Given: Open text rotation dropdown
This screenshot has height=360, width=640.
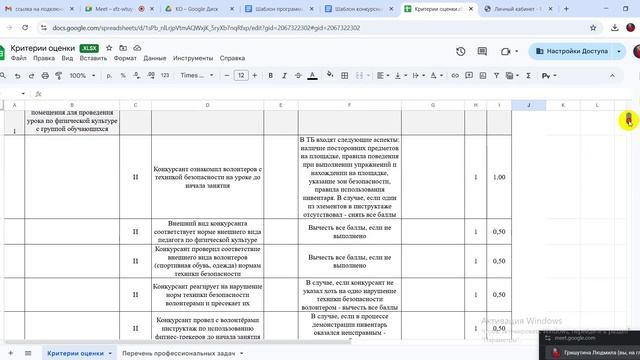Looking at the screenshot, I should point(436,76).
